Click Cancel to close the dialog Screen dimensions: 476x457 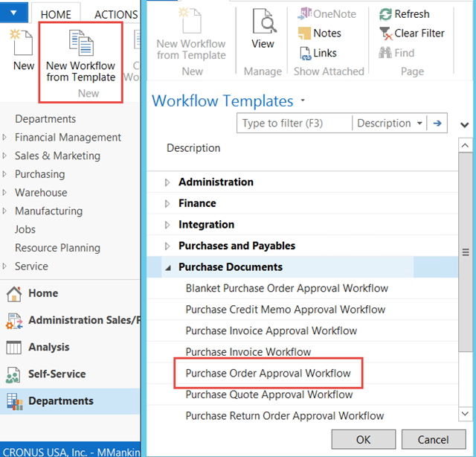[434, 439]
